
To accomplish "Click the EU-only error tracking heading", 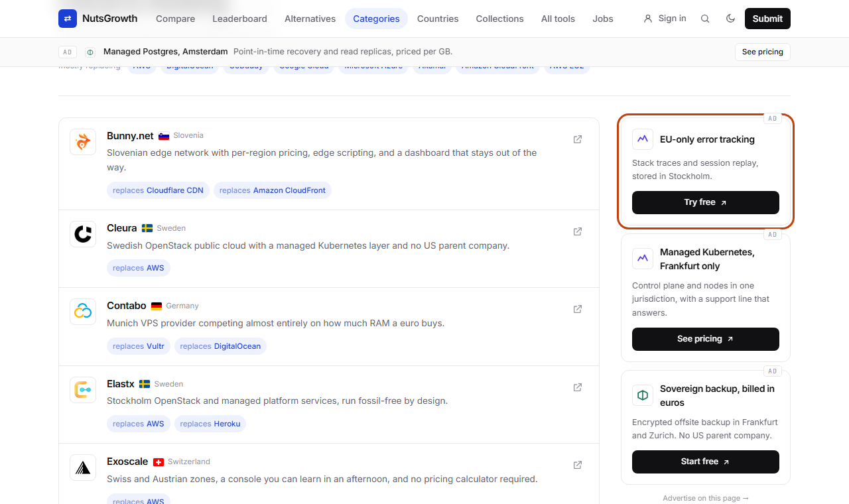I will click(707, 139).
